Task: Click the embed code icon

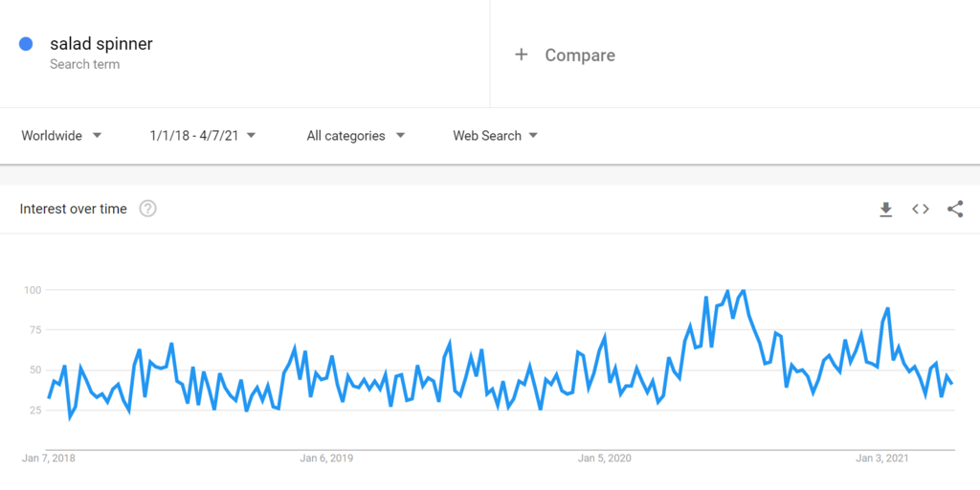Action: click(921, 210)
